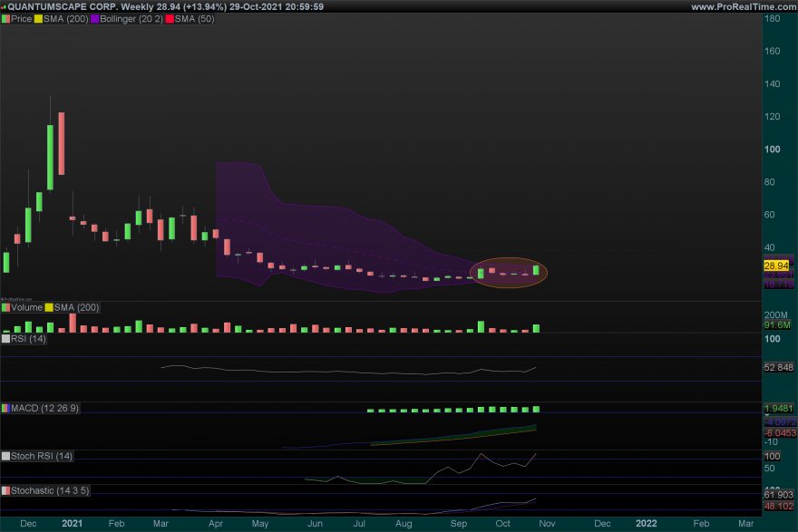Click the 160 price axis value

click(772, 51)
